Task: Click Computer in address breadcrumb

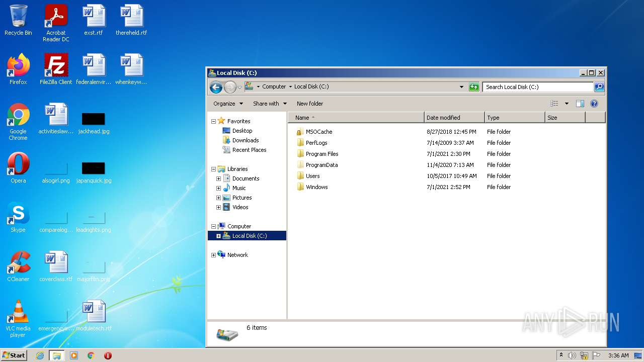Action: tap(274, 86)
